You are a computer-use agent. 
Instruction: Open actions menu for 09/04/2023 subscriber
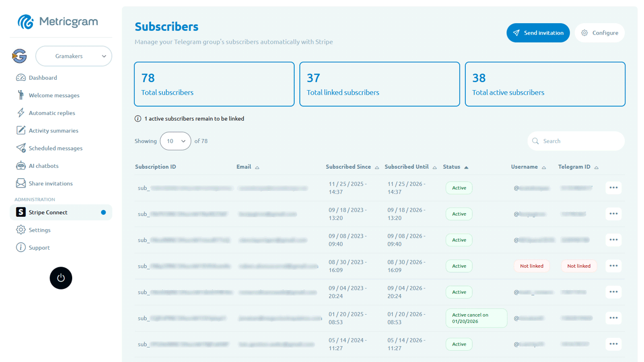(614, 292)
